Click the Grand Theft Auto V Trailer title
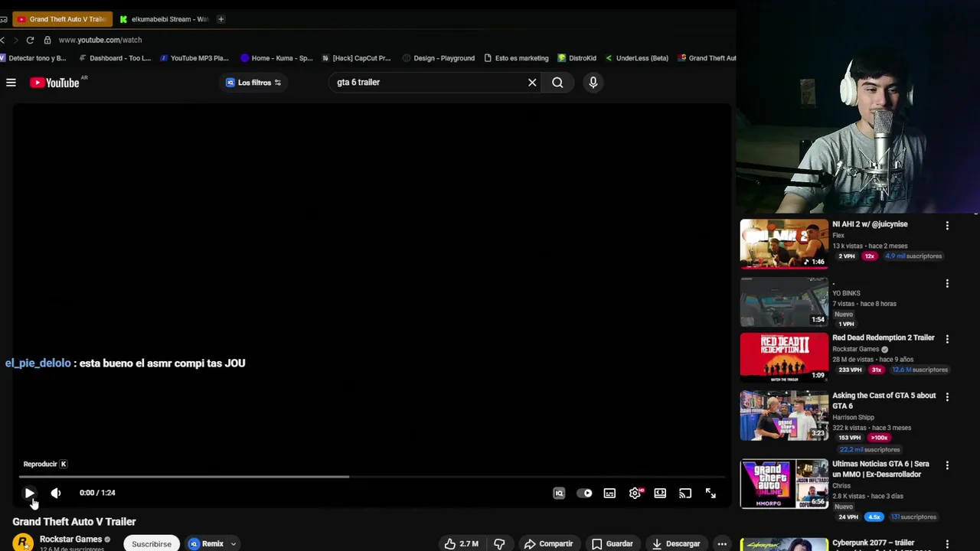980x551 pixels. tap(74, 522)
